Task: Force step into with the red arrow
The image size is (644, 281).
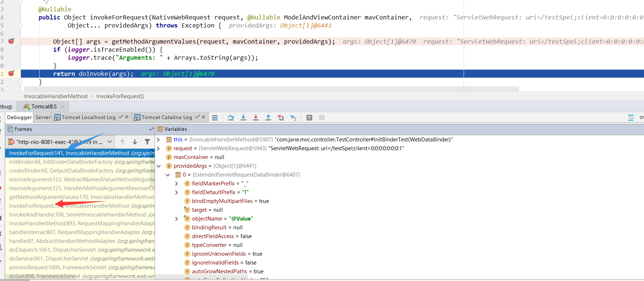Action: tap(256, 118)
